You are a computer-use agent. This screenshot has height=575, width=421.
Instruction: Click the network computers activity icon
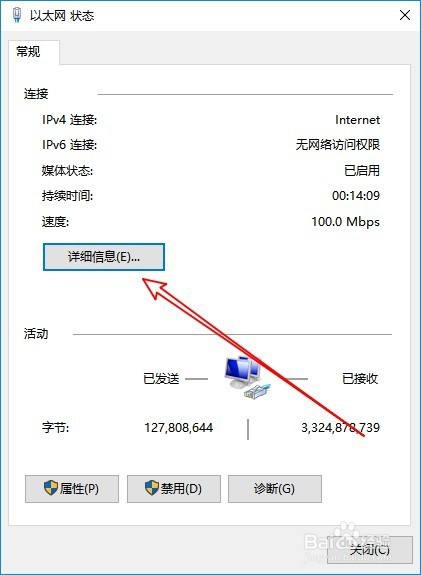(x=247, y=377)
